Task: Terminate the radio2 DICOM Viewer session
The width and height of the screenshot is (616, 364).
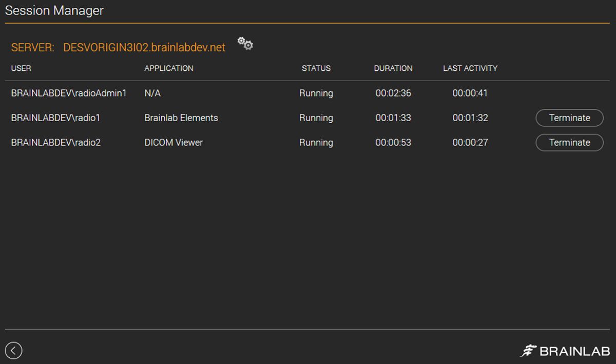Action: [x=569, y=142]
